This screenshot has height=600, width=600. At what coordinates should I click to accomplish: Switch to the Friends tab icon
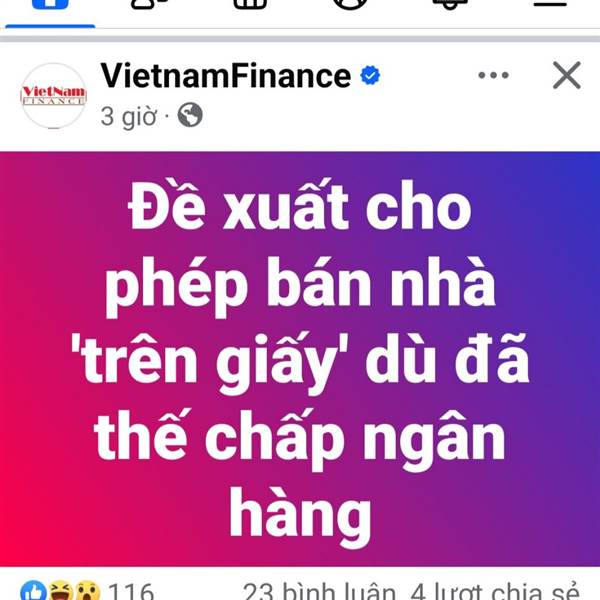click(x=150, y=4)
